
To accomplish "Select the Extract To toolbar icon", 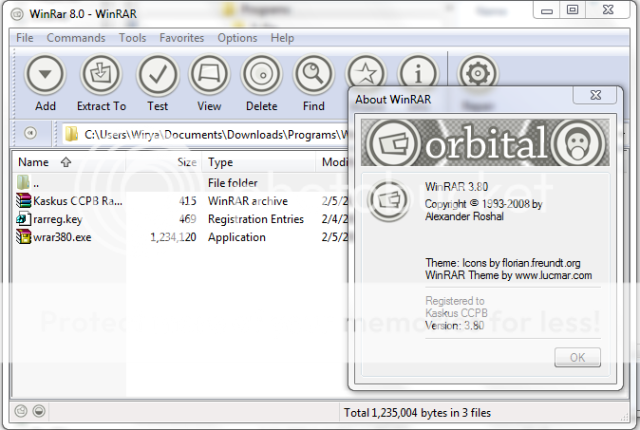I will coord(101,75).
